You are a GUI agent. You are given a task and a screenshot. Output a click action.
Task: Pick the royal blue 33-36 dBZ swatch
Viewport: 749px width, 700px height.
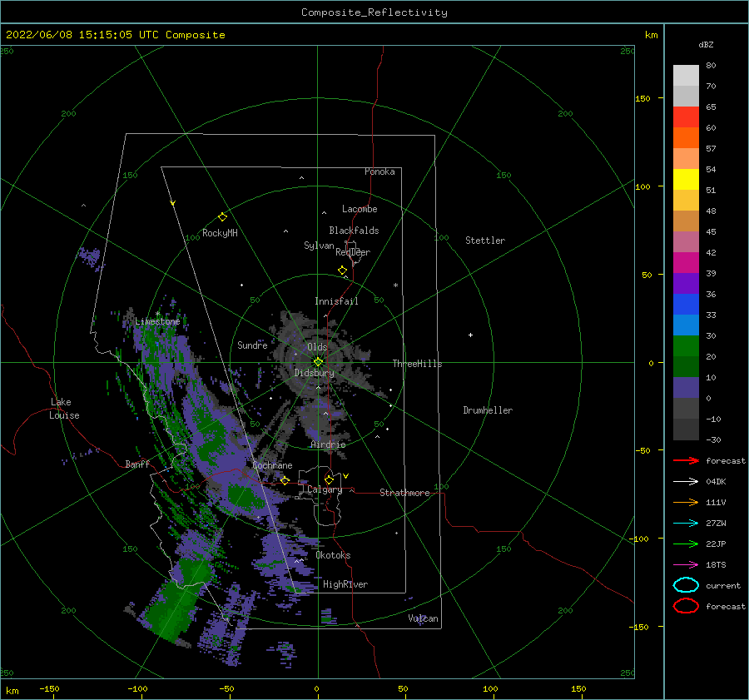pos(686,305)
